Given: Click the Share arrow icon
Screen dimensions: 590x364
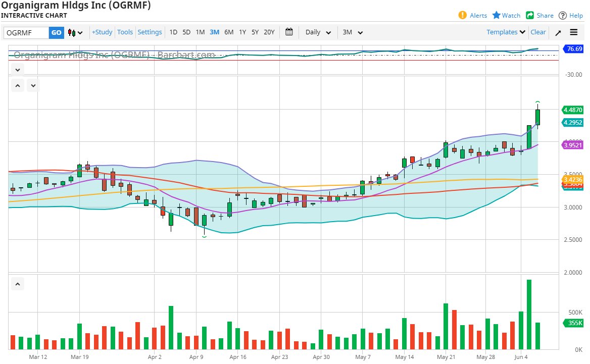Looking at the screenshot, I should click(x=530, y=15).
